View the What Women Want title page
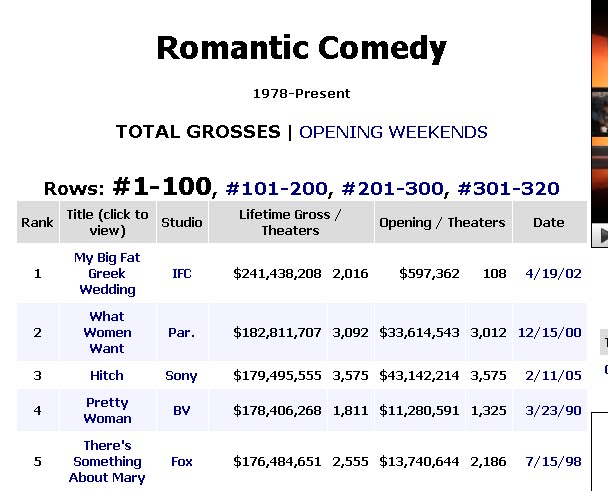 107,332
